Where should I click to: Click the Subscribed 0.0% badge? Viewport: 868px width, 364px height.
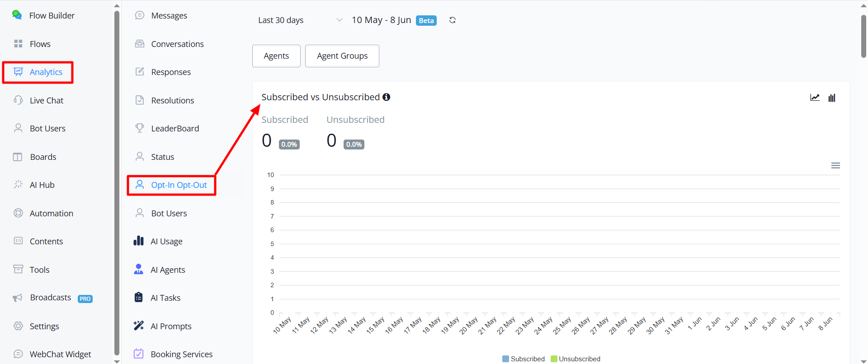[289, 145]
